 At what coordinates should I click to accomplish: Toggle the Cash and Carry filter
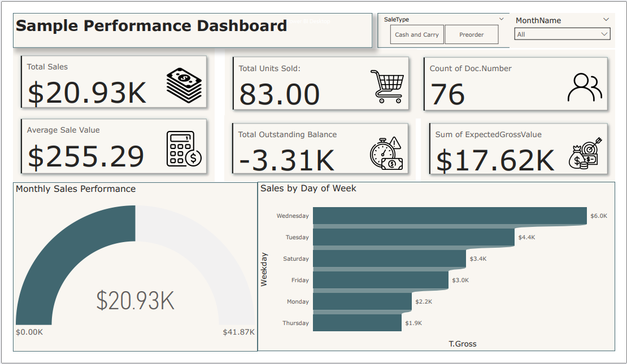(416, 34)
